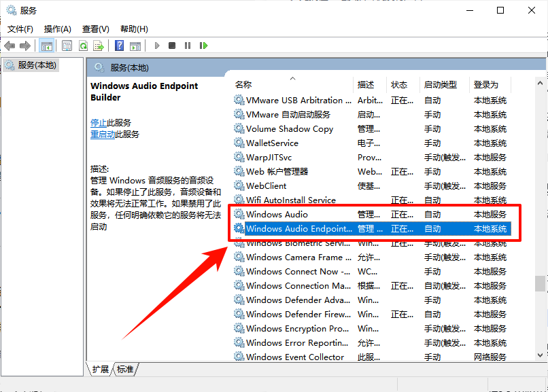Click the Export list toolbar icon
Screen dimensions: 548x392
click(99, 46)
